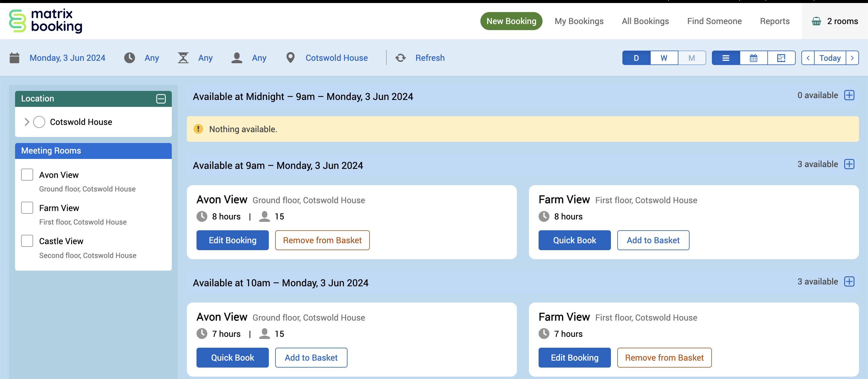Click Remove from Basket for Avon View
Viewport: 868px width, 379px height.
click(322, 240)
